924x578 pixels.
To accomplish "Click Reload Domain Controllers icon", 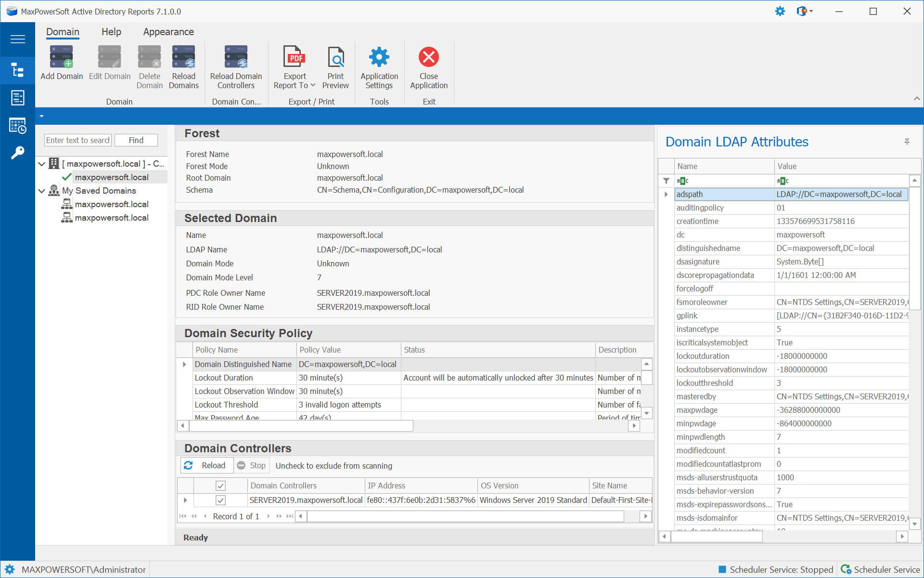I will [x=236, y=58].
